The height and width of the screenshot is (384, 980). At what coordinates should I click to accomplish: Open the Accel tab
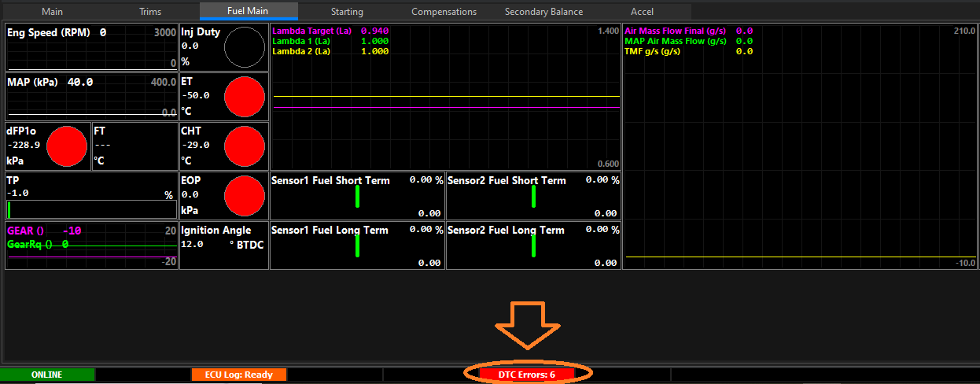(x=642, y=12)
